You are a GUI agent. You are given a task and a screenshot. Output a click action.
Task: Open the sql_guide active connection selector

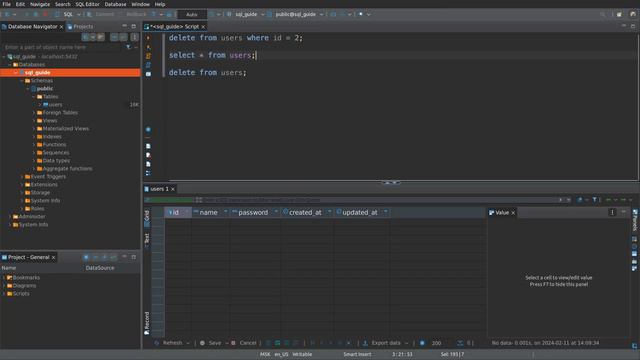[x=245, y=14]
